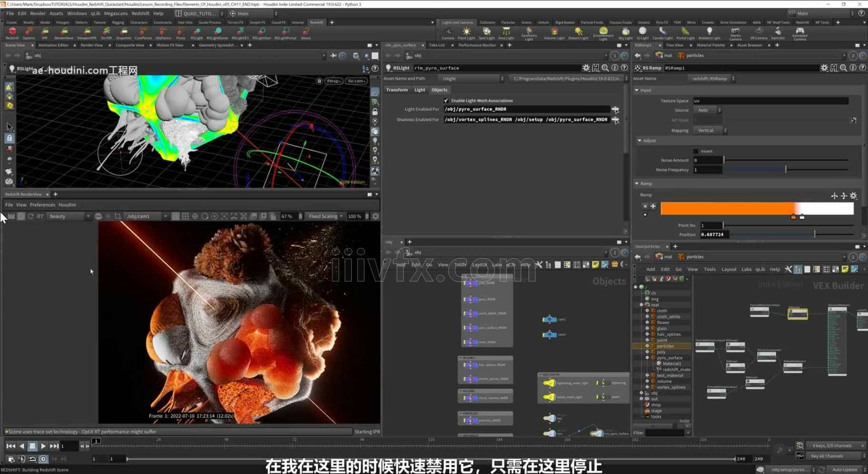
Task: Collapse the Ramp section
Action: (x=637, y=184)
